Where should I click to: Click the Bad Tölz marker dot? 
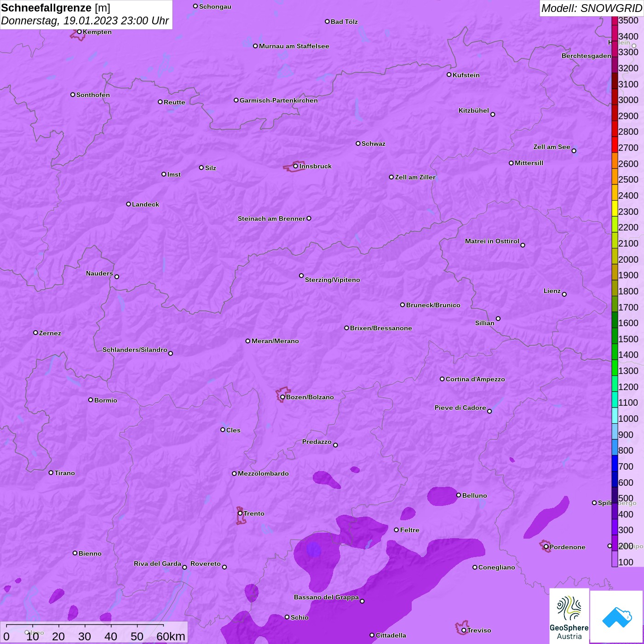click(327, 22)
